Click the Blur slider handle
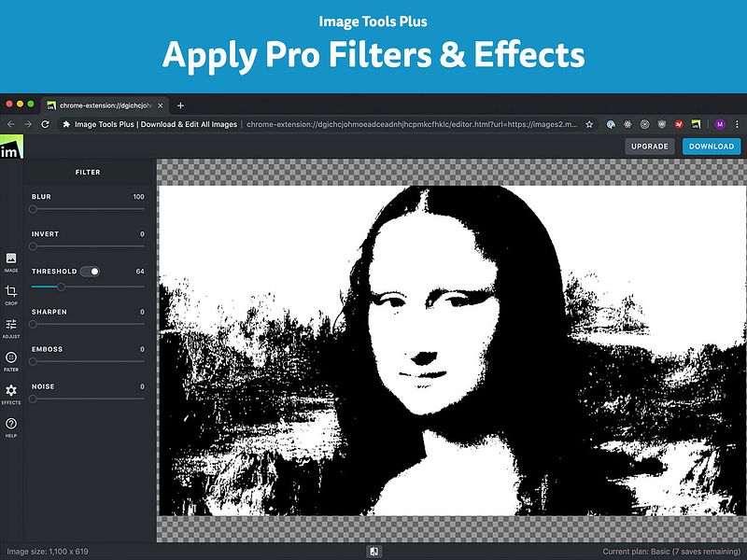Image resolution: width=747 pixels, height=560 pixels. coord(33,209)
